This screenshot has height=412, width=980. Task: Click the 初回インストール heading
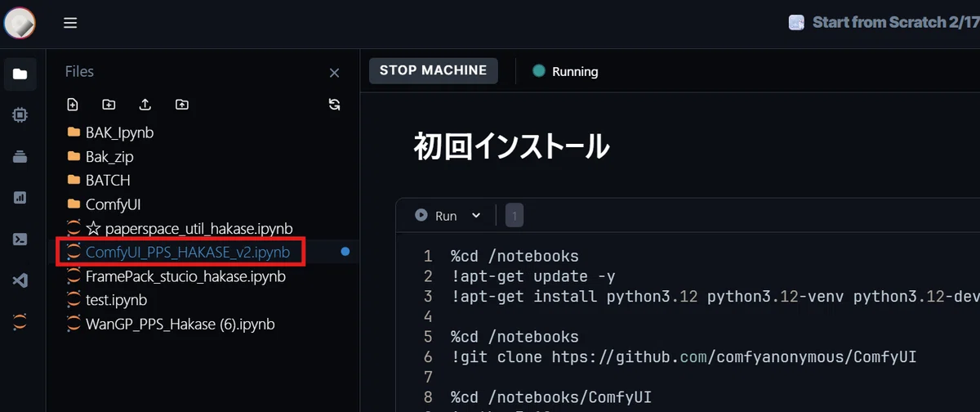[511, 147]
